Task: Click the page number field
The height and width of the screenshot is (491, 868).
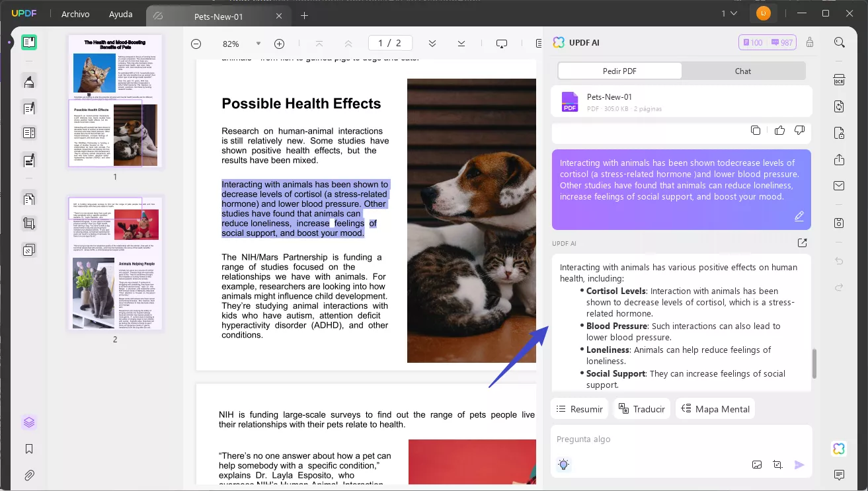Action: [390, 43]
